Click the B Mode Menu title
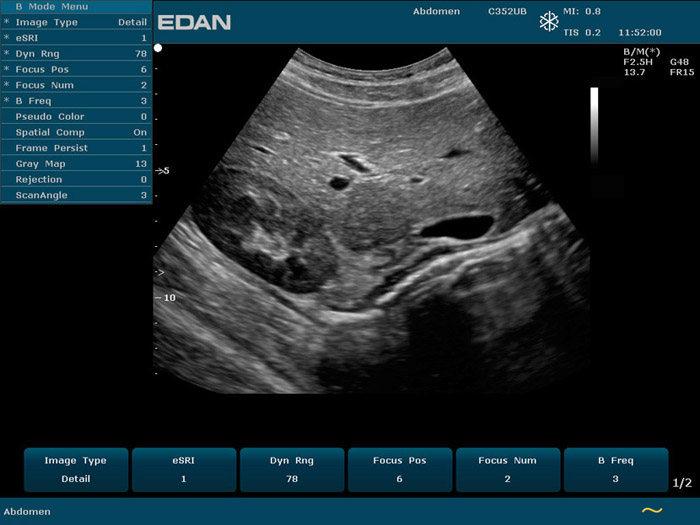This screenshot has width=700, height=525. point(52,7)
